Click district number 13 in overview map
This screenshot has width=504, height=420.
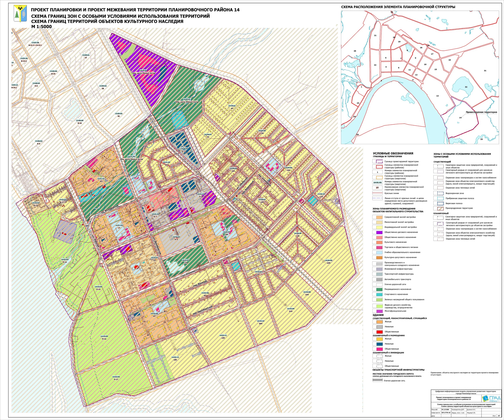pyautogui.click(x=437, y=96)
